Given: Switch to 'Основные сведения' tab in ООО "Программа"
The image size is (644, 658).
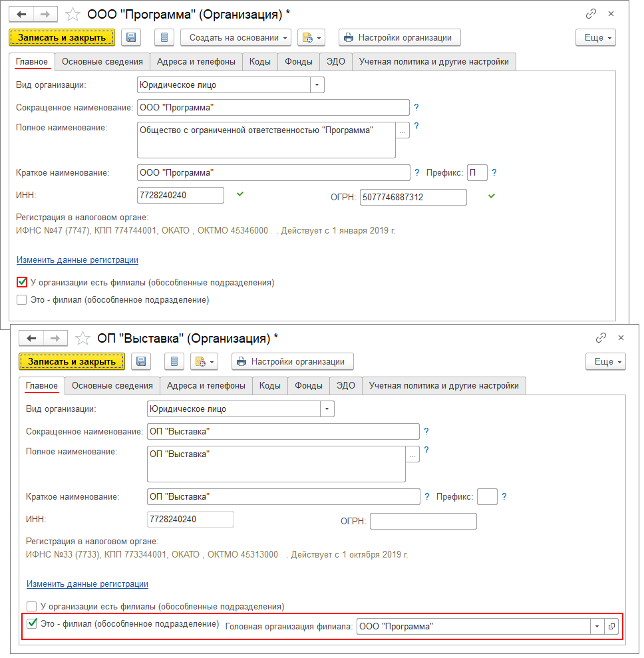Looking at the screenshot, I should [x=102, y=62].
